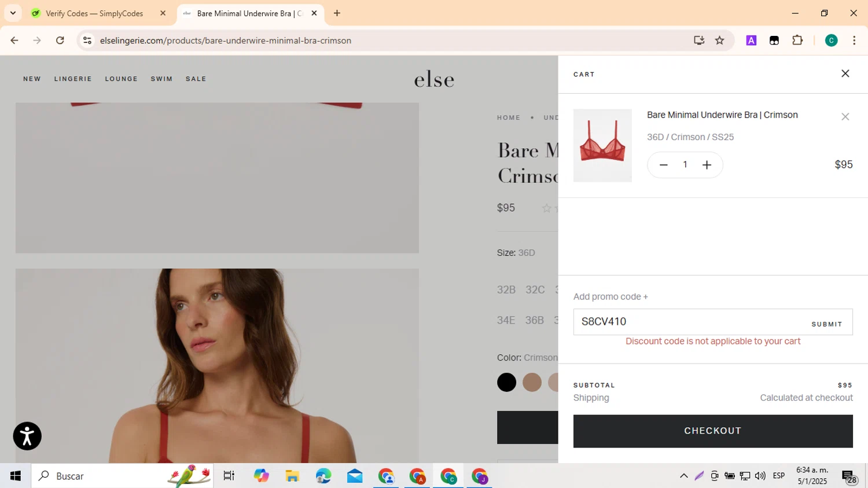The image size is (868, 488).
Task: Submit the promo code S8CV410
Action: click(826, 324)
